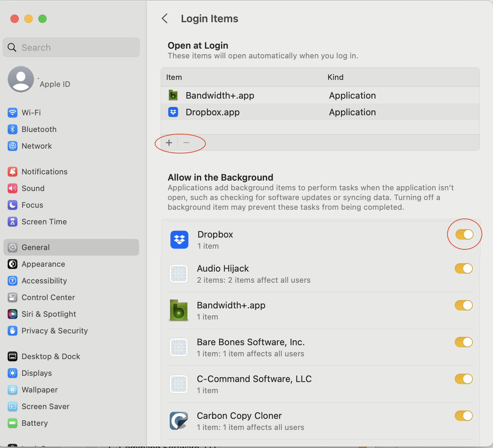The height and width of the screenshot is (448, 493).
Task: Click the Audio Hijack app name
Action: pos(223,268)
